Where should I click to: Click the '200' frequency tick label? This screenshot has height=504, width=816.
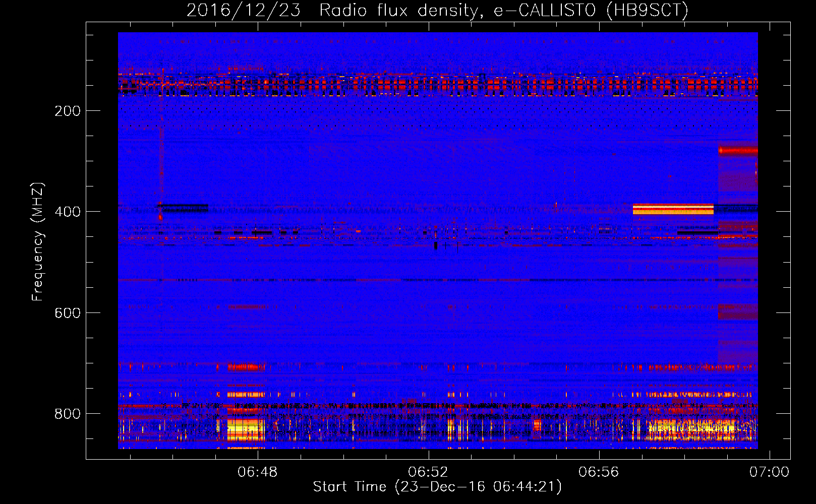point(68,111)
